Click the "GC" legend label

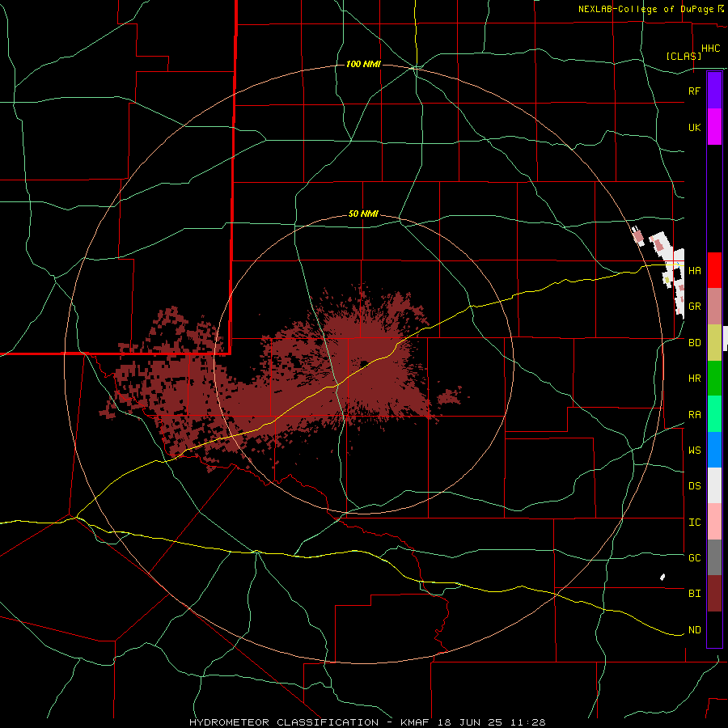click(x=694, y=557)
